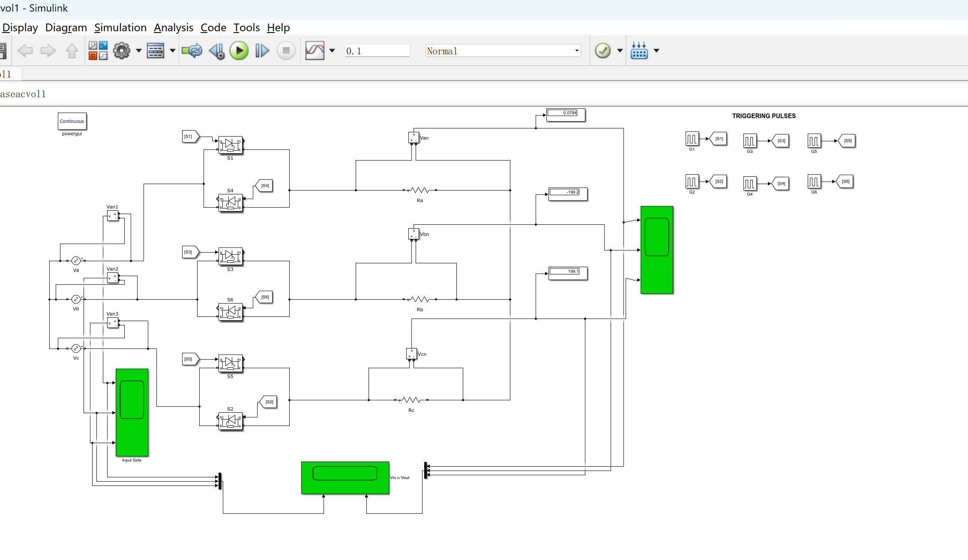The image size is (968, 560).
Task: Click the Model Advisor checkmark icon
Action: (x=602, y=51)
